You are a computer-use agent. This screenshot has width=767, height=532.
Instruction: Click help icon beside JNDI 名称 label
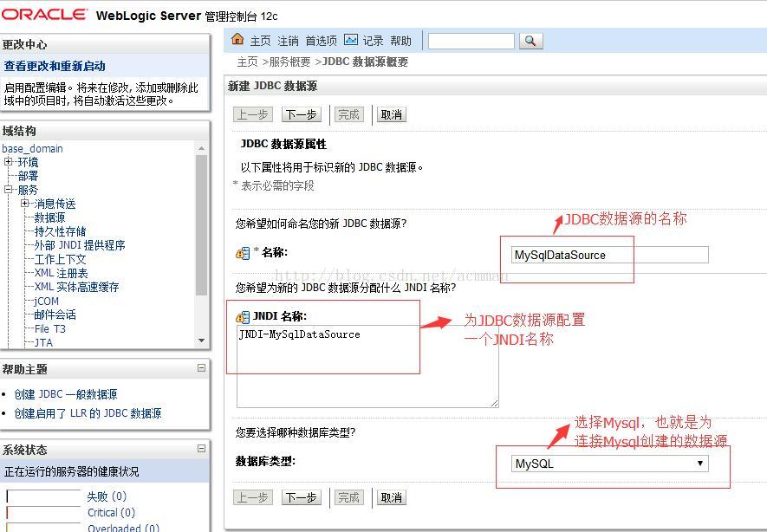tap(243, 317)
